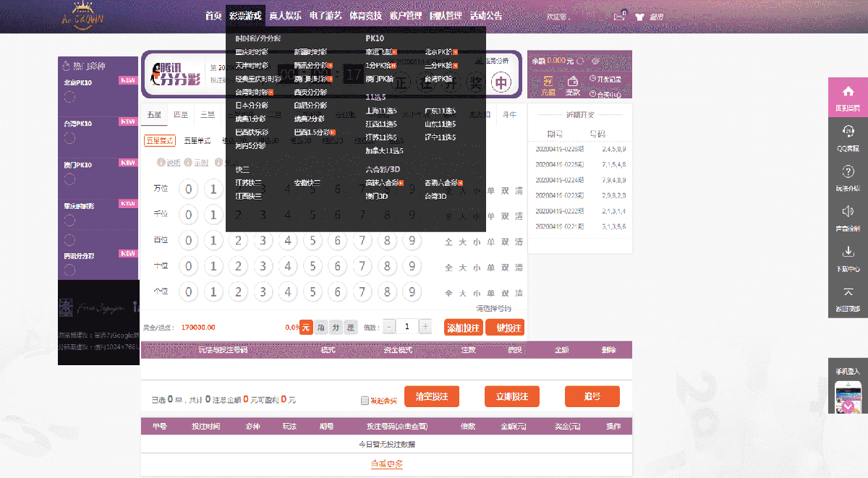Switch to the 四星 tab
Viewport: 868px width, 478px height.
(x=180, y=114)
